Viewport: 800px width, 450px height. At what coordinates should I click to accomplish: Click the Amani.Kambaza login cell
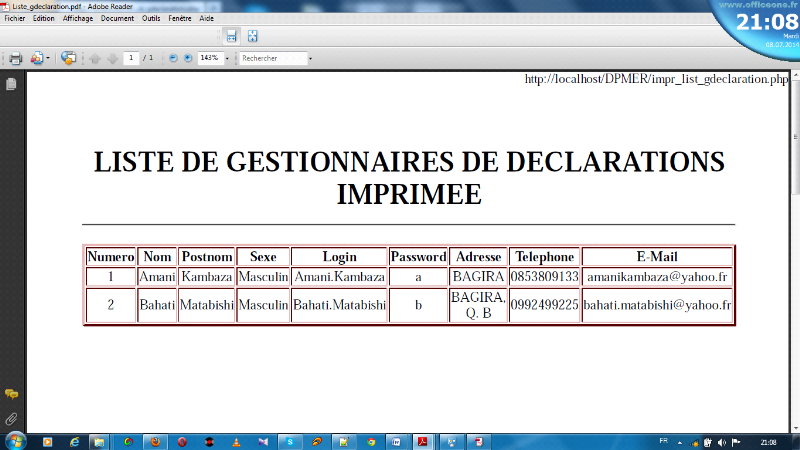pyautogui.click(x=339, y=277)
